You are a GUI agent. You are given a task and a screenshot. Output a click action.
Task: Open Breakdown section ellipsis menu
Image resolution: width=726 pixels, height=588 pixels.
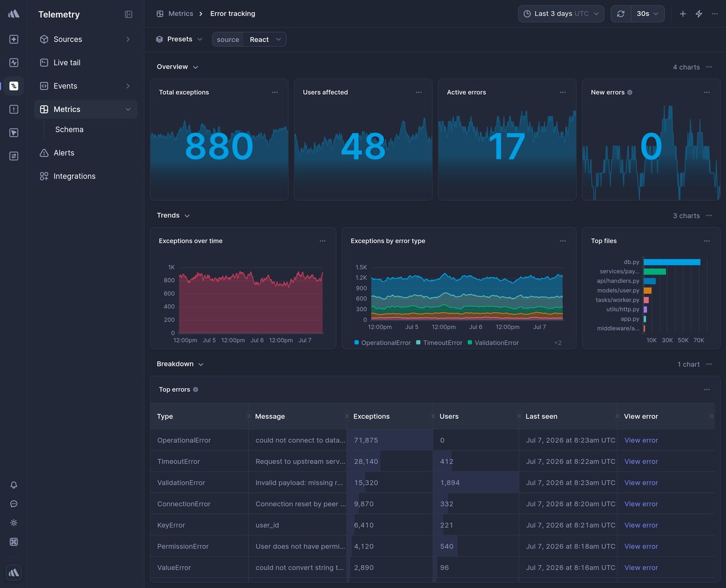point(709,365)
